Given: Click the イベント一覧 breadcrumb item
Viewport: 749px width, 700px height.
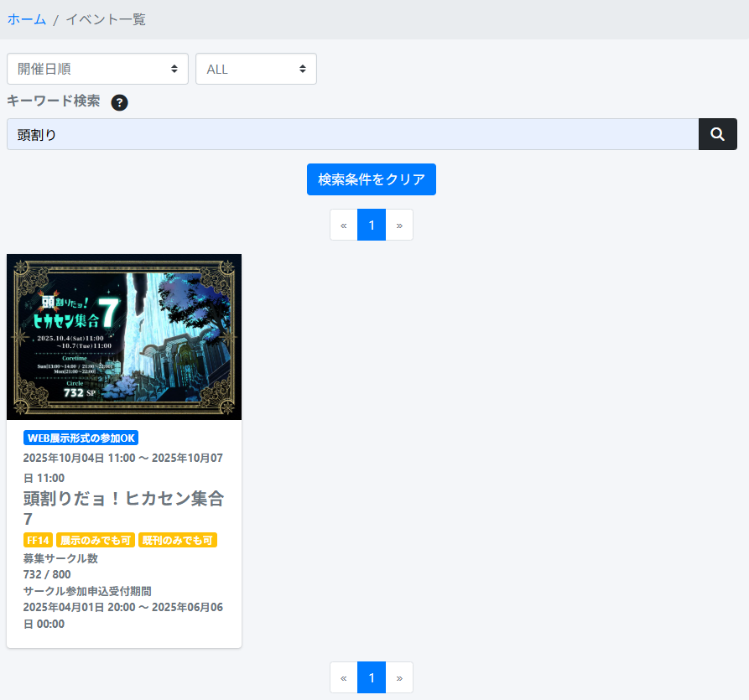Looking at the screenshot, I should (106, 19).
